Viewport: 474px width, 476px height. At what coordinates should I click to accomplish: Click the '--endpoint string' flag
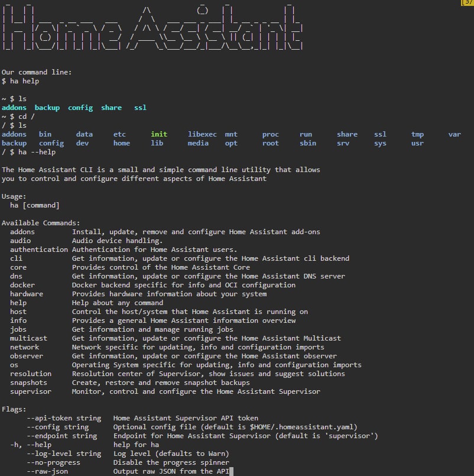pos(62,436)
